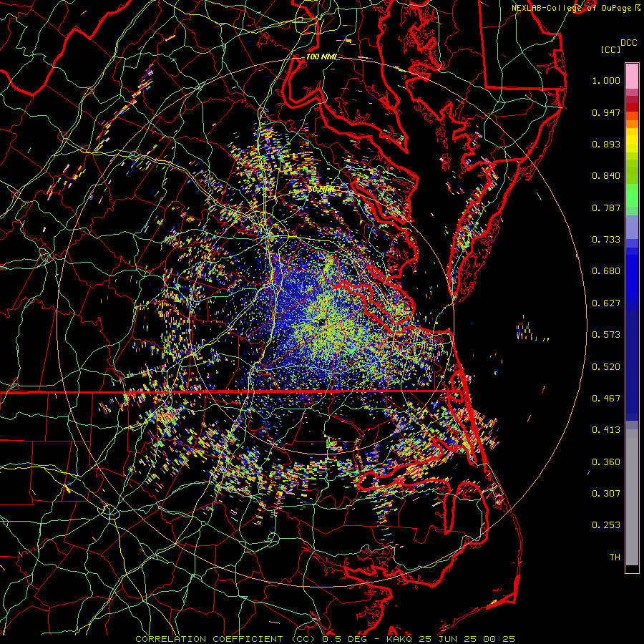The width and height of the screenshot is (644, 644).
Task: Click the 0.5 DEG elevation angle text
Action: (x=345, y=639)
